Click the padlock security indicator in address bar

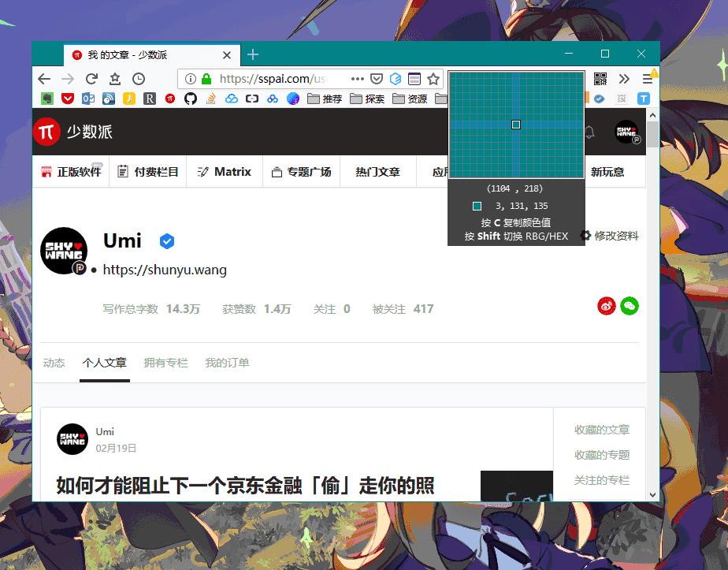coord(206,79)
